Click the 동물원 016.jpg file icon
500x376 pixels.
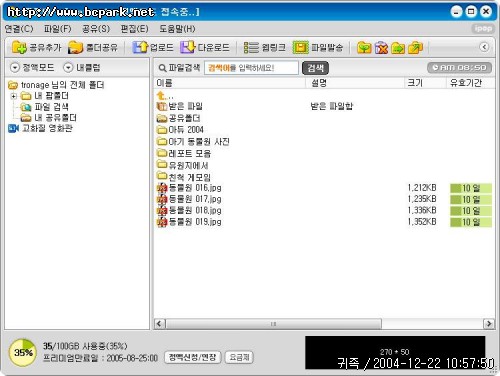pos(162,188)
